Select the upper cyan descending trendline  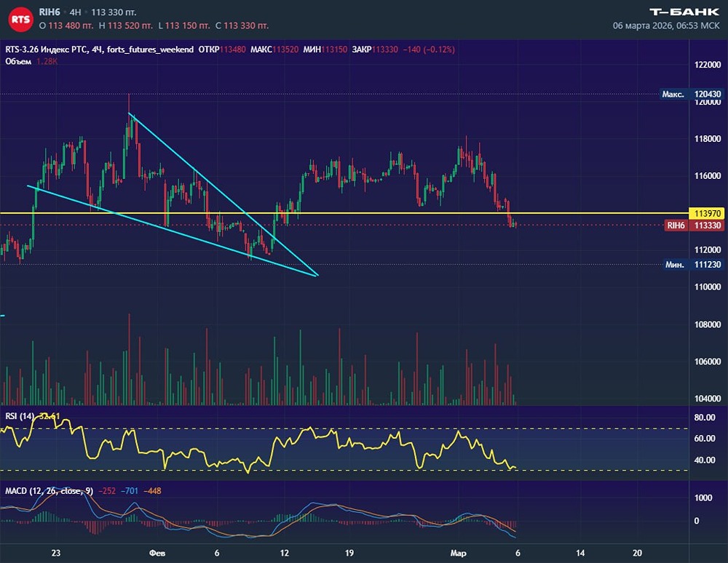[x=223, y=194]
